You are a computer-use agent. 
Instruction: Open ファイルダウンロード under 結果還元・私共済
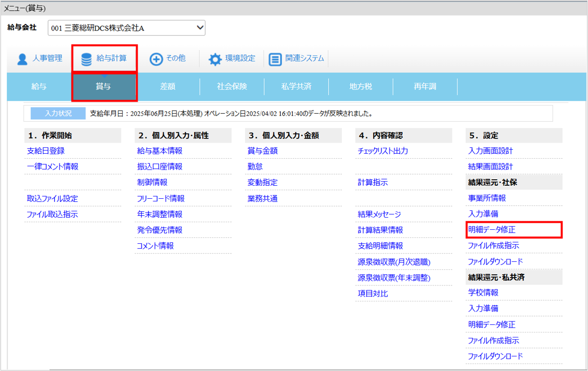[x=495, y=356]
